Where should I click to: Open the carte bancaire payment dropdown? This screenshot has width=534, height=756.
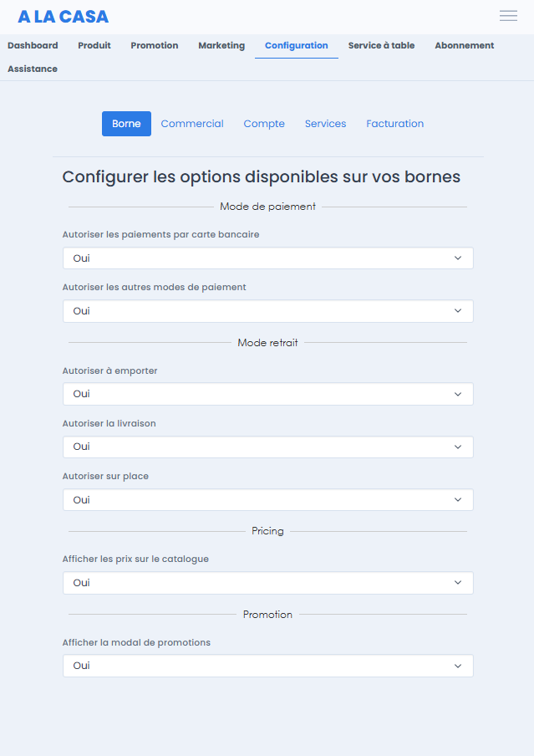268,258
